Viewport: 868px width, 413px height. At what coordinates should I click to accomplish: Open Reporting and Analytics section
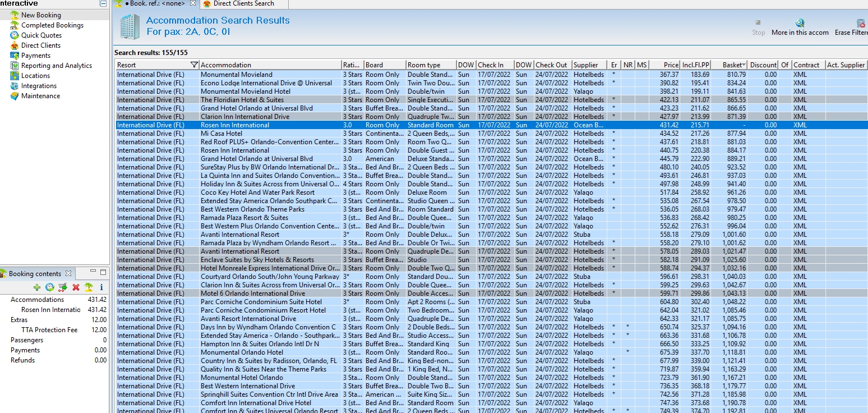click(57, 66)
